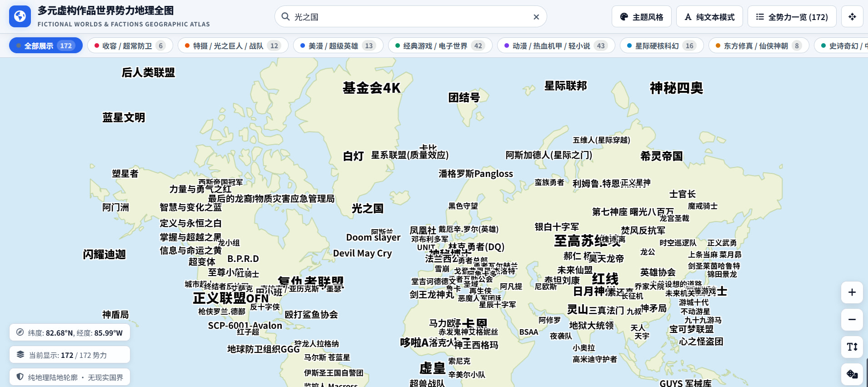Open the 蓝星文明 faction label

(x=124, y=118)
